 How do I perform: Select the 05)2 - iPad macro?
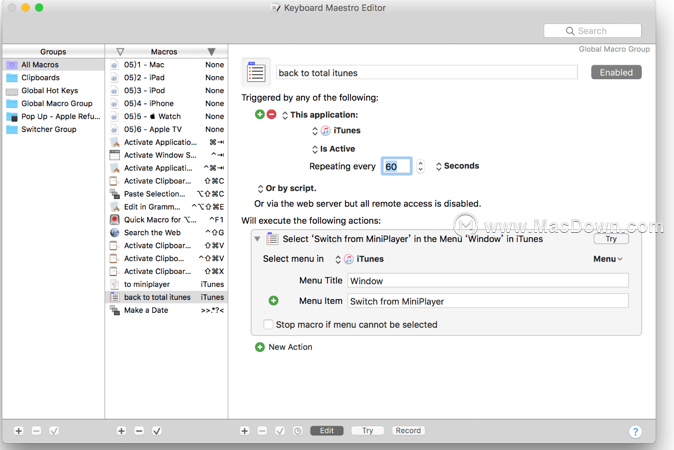coord(166,77)
